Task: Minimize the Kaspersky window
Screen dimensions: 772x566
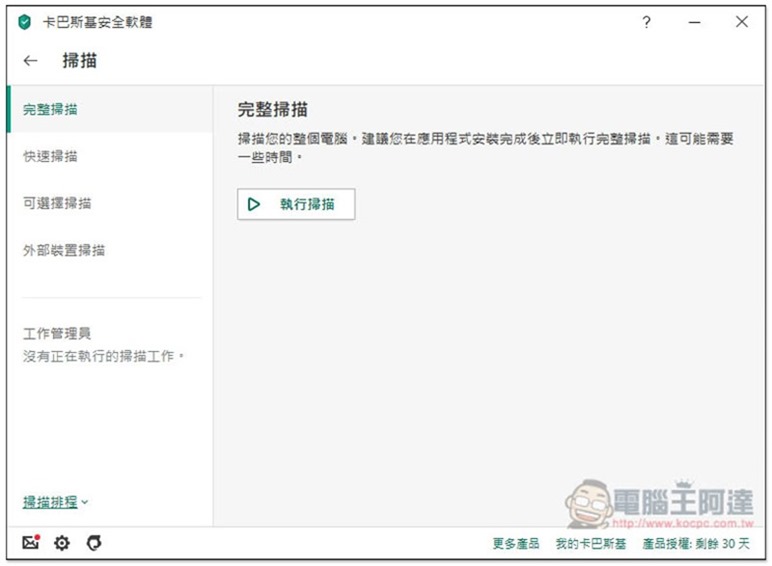Action: click(x=694, y=22)
